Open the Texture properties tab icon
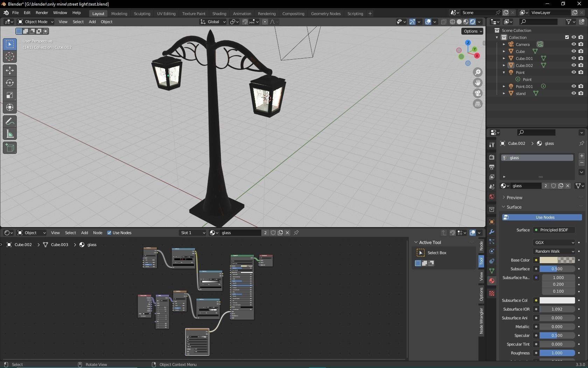 pos(492,293)
